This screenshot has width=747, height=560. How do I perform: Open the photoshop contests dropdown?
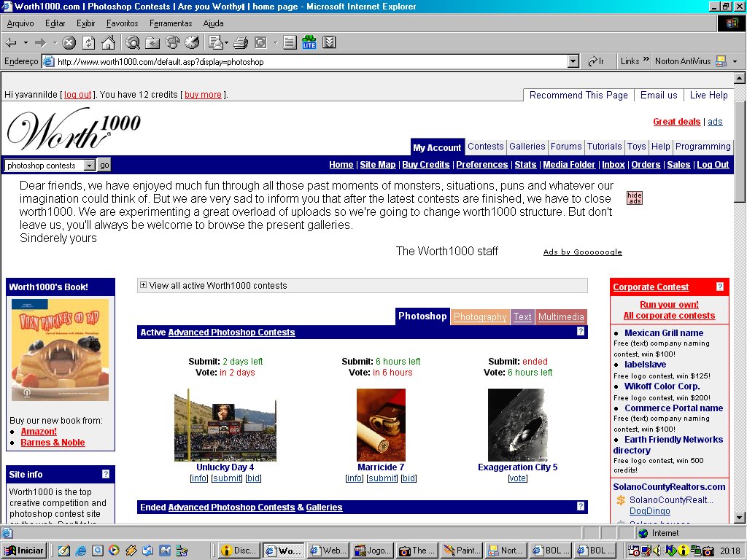point(90,166)
